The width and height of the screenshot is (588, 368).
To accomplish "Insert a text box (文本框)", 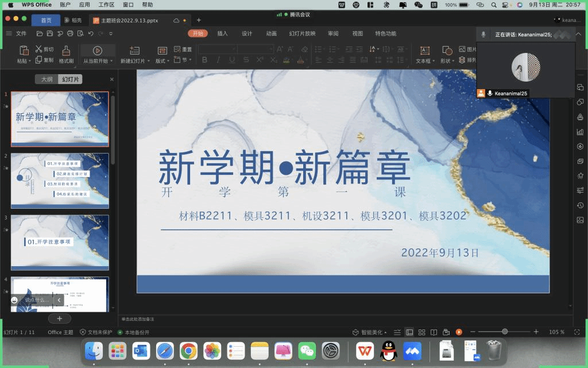I will pyautogui.click(x=424, y=51).
